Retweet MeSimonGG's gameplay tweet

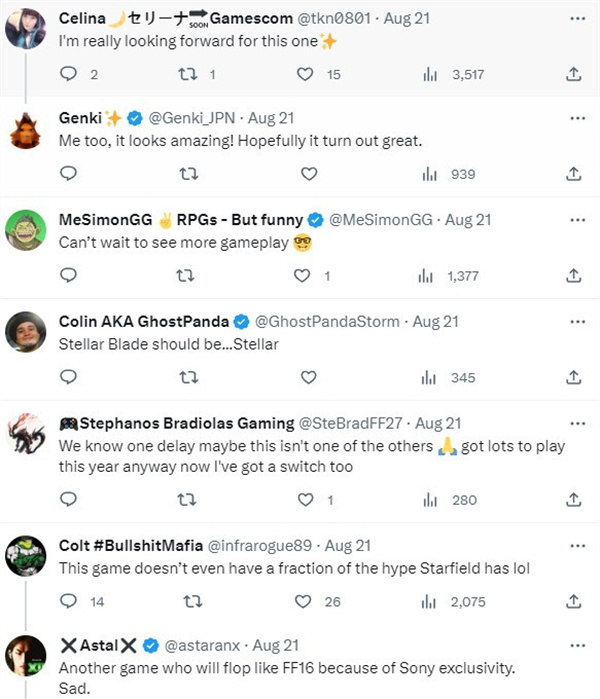click(187, 275)
